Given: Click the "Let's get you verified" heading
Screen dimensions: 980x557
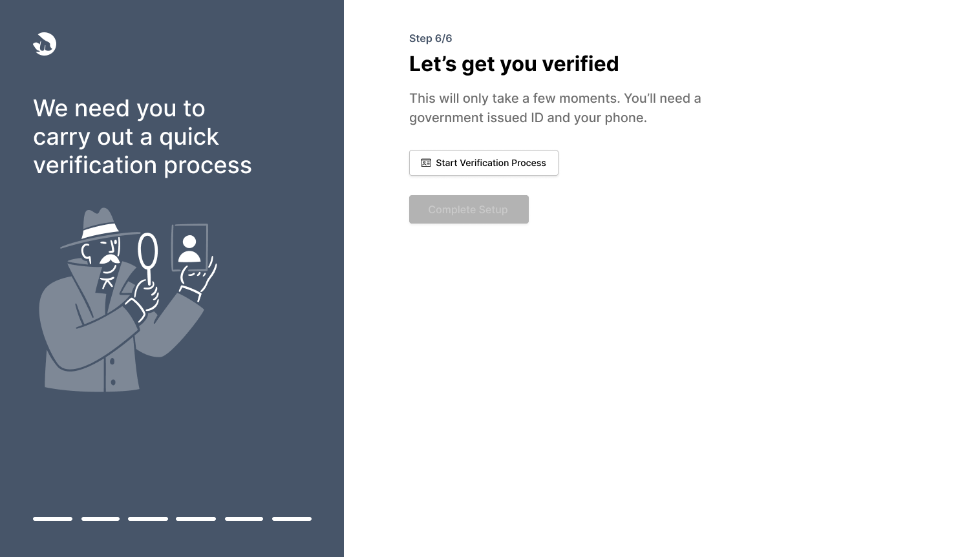Looking at the screenshot, I should [x=514, y=64].
